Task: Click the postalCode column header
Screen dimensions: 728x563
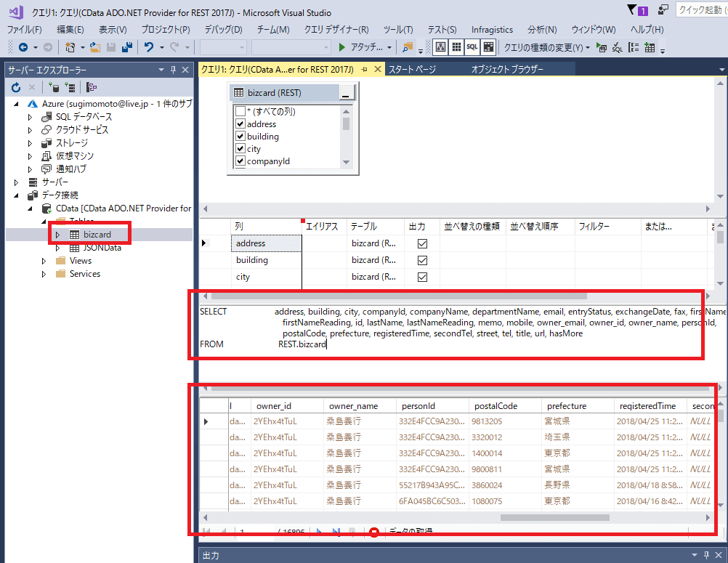Action: point(496,406)
